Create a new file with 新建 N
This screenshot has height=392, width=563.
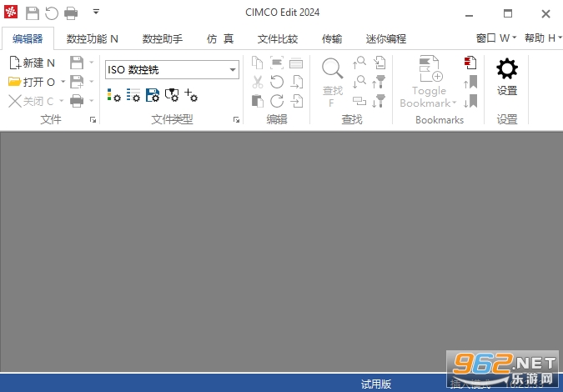[32, 63]
